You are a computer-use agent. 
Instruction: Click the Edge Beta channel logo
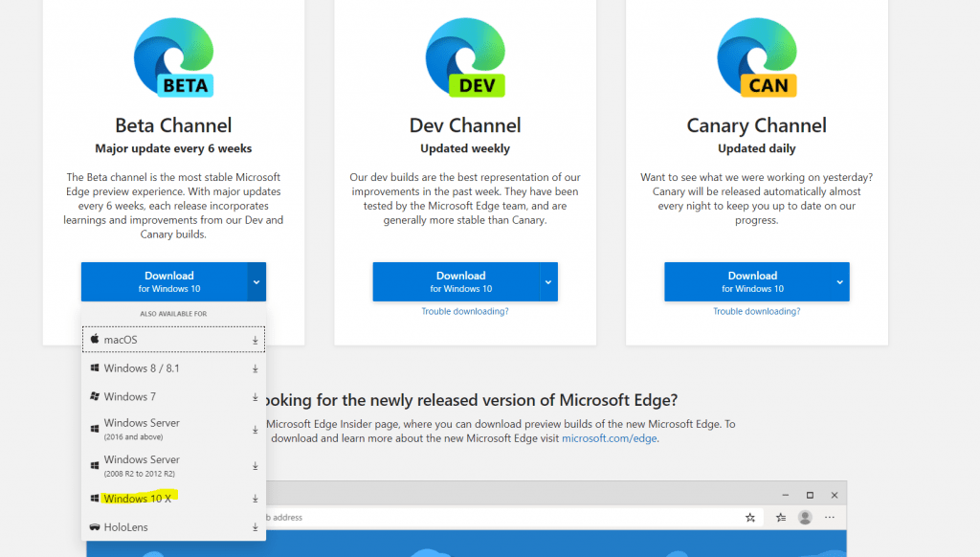click(173, 56)
